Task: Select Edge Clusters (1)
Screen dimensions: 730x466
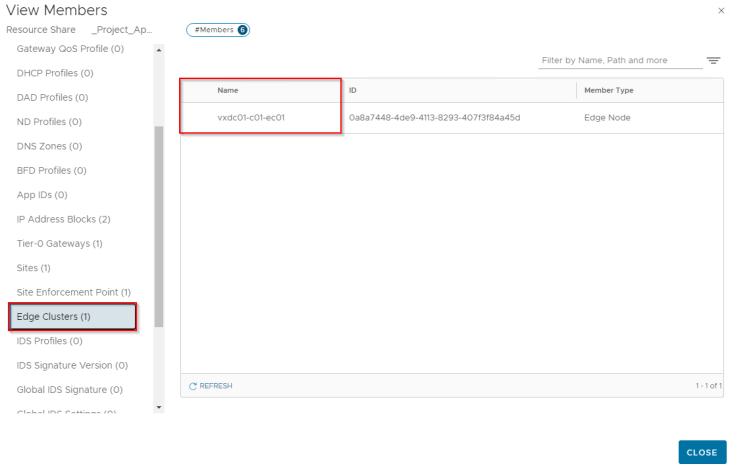Action: click(73, 317)
